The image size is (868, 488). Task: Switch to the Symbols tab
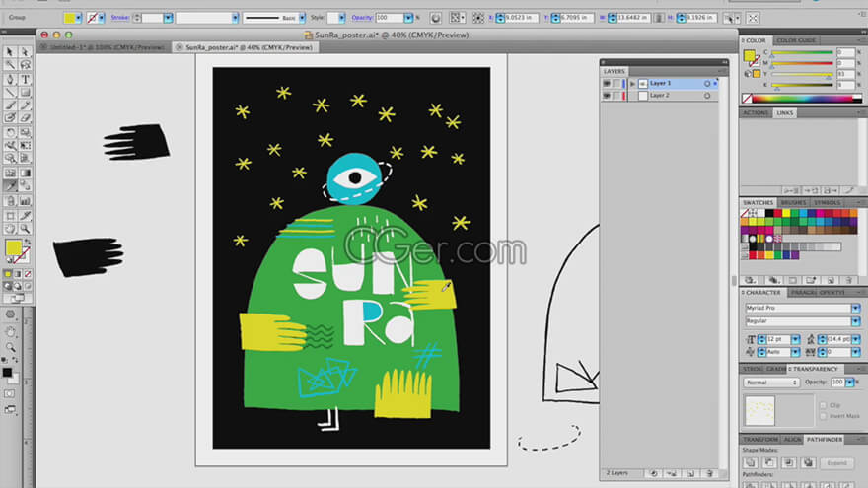click(827, 202)
